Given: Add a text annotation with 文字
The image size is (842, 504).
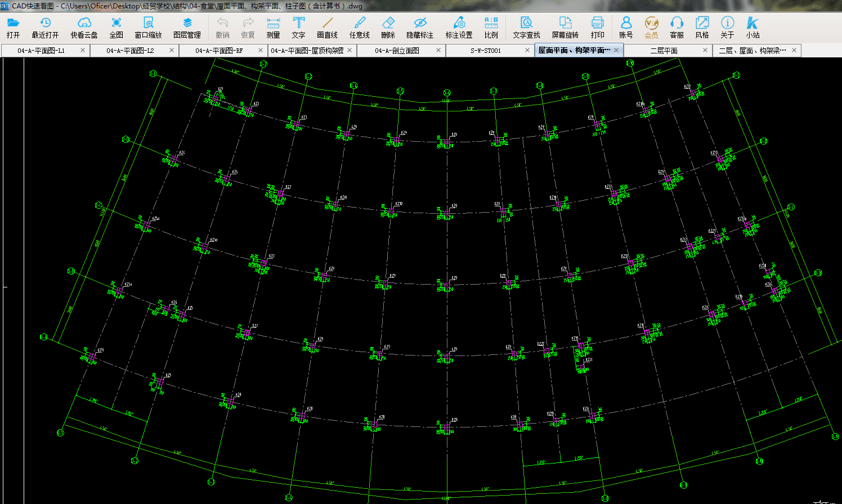Looking at the screenshot, I should [x=299, y=28].
